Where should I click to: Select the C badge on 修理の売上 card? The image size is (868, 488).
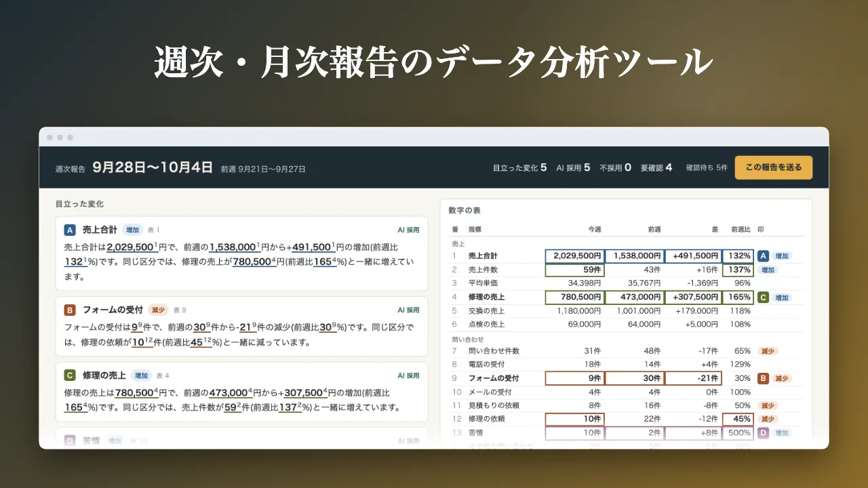tap(69, 375)
